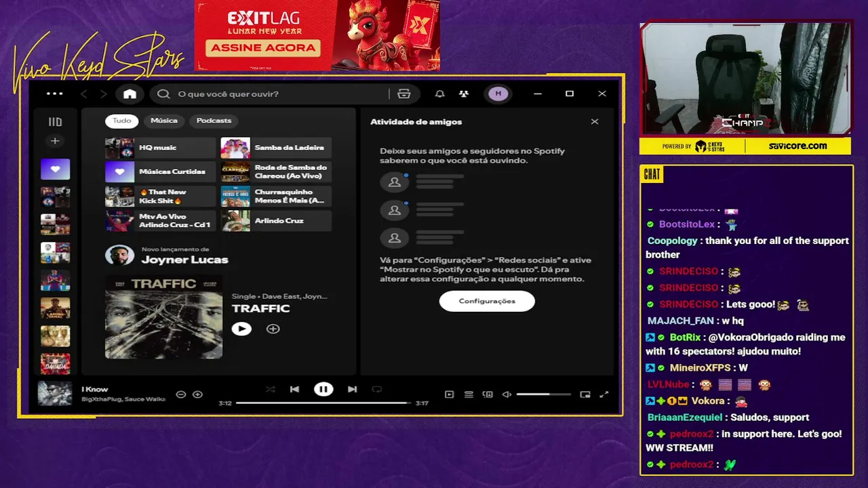Open the "That New Kick Shit" shortcut
This screenshot has height=488, width=868.
coord(161,197)
